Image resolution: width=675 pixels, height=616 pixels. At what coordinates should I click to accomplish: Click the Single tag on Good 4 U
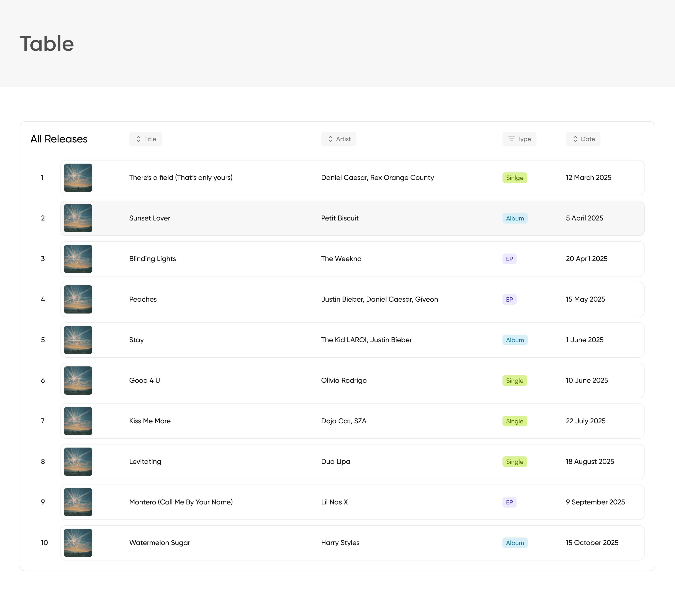[x=514, y=381]
